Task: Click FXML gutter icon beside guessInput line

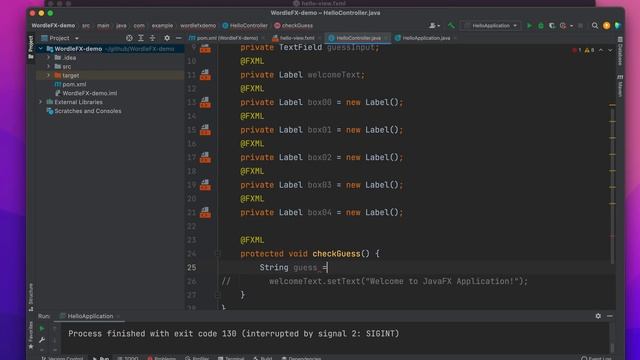Action: click(x=205, y=49)
